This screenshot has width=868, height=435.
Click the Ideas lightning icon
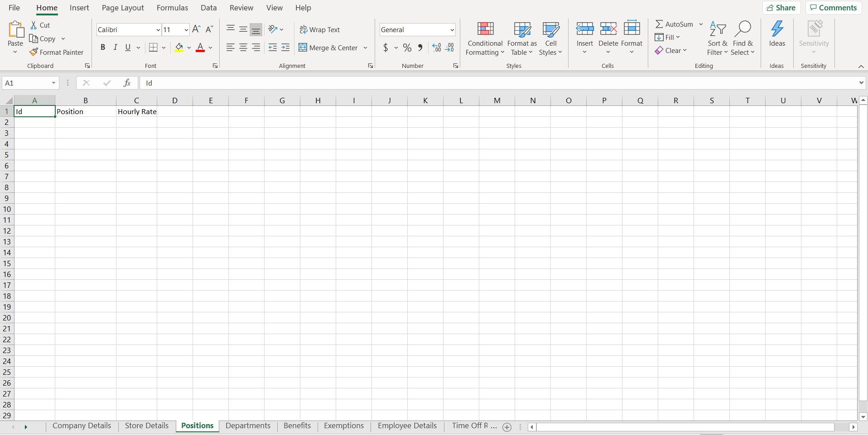pyautogui.click(x=777, y=29)
